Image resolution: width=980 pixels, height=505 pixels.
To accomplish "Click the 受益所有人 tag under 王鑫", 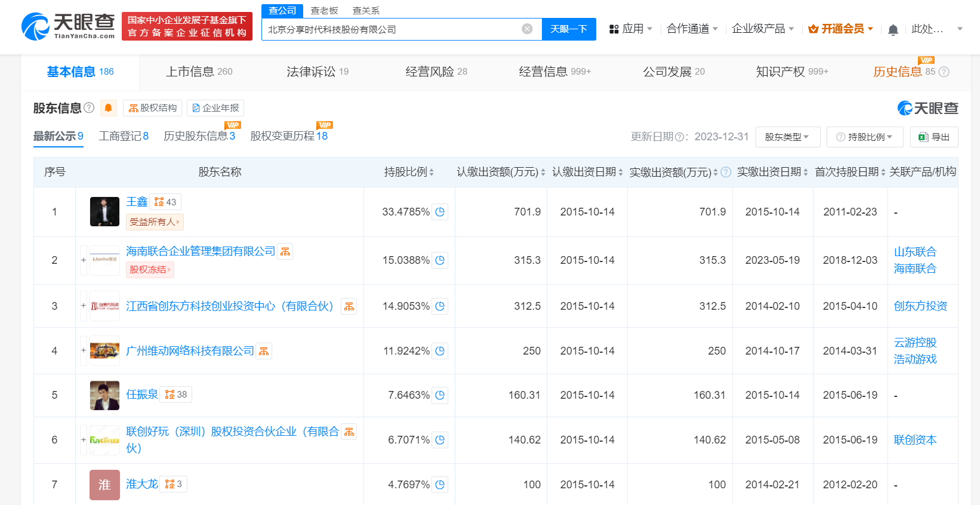I will pos(155,222).
